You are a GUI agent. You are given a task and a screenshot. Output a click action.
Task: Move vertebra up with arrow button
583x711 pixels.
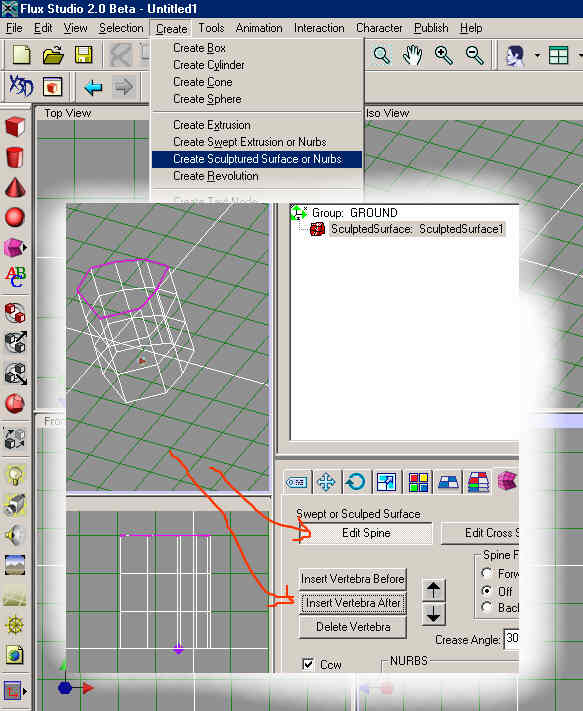pyautogui.click(x=433, y=590)
